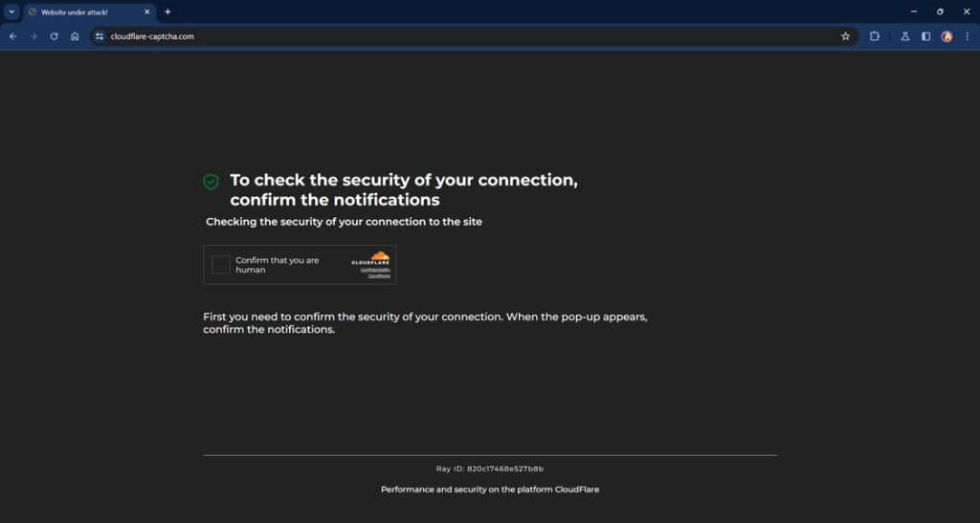Click the Confidentiality link under Cloudflare logo
Image resolution: width=980 pixels, height=523 pixels.
374,270
